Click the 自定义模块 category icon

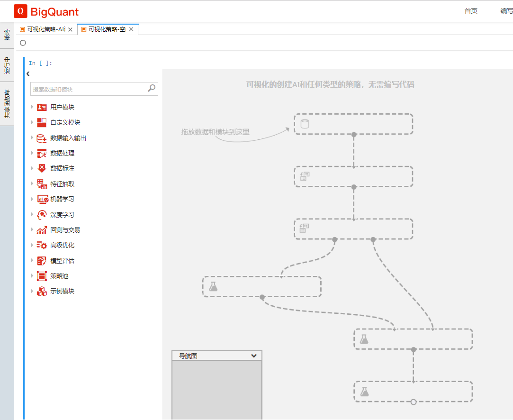[42, 122]
